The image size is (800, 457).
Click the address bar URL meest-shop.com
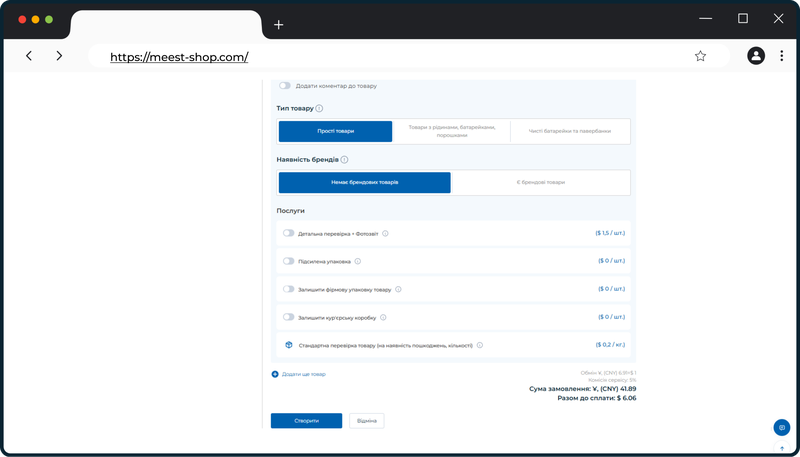click(179, 57)
